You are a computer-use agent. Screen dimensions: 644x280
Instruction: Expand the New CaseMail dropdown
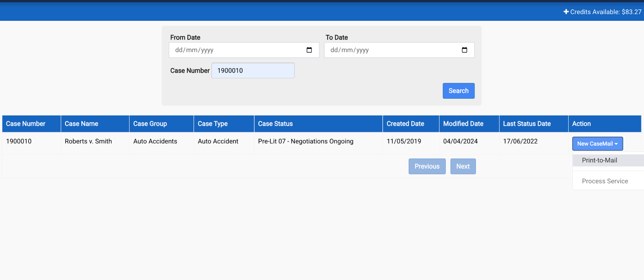click(597, 144)
